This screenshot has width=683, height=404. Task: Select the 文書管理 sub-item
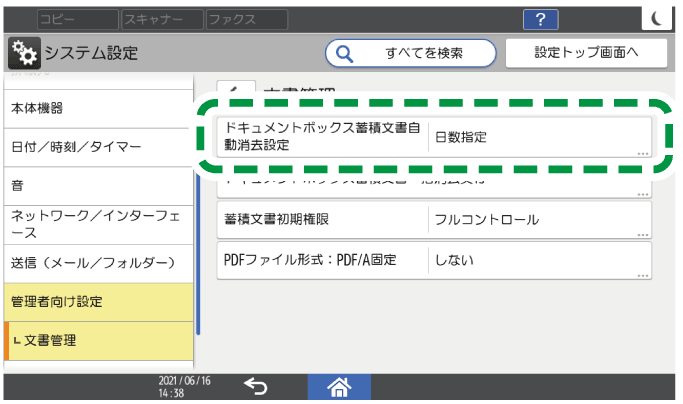[x=98, y=341]
